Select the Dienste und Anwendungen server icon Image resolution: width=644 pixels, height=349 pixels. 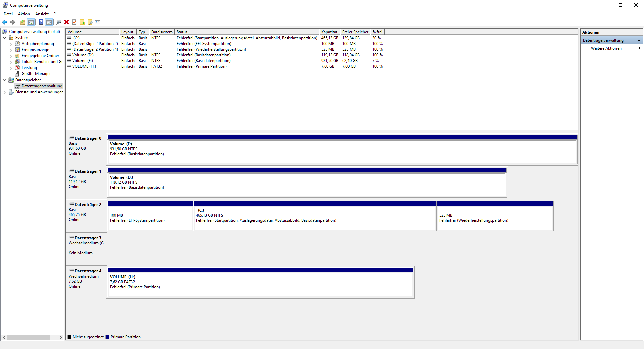pyautogui.click(x=11, y=92)
